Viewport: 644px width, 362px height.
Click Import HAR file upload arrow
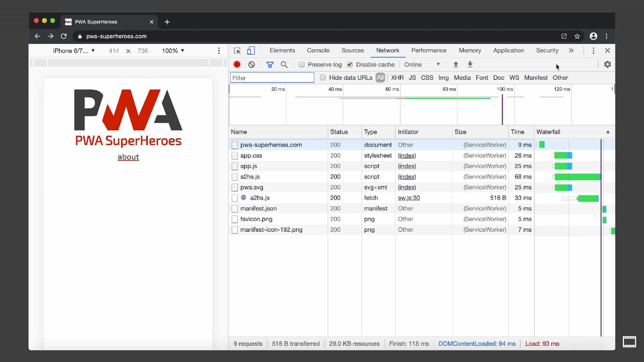[x=455, y=64]
